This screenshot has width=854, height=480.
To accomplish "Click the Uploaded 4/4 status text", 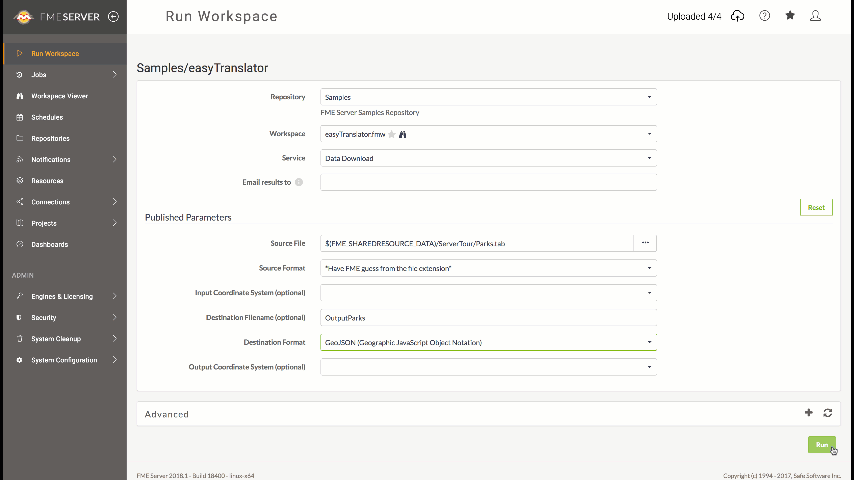I will [694, 16].
